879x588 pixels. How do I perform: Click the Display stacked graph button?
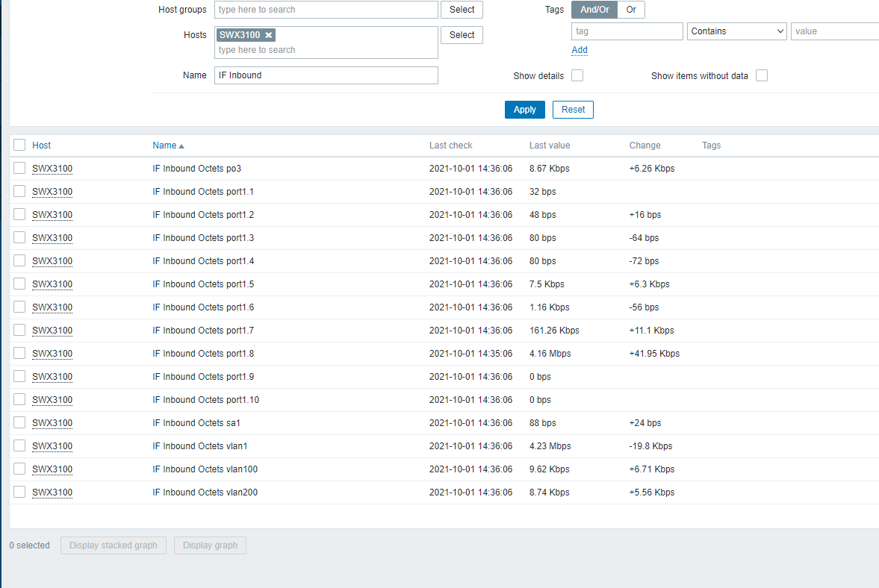114,545
